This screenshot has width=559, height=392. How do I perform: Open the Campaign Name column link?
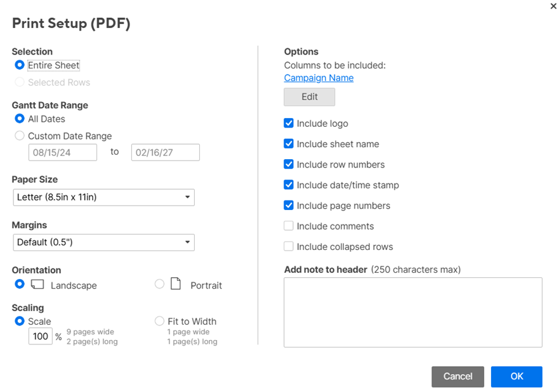[319, 78]
